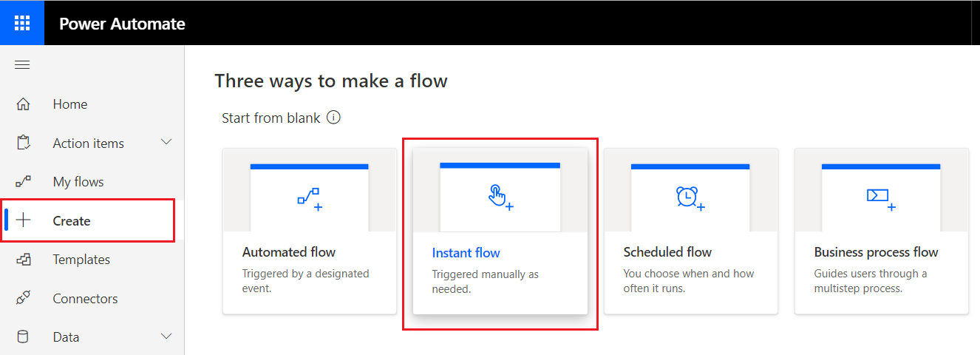Collapse the navigation hamburger menu
980x355 pixels.
point(22,65)
